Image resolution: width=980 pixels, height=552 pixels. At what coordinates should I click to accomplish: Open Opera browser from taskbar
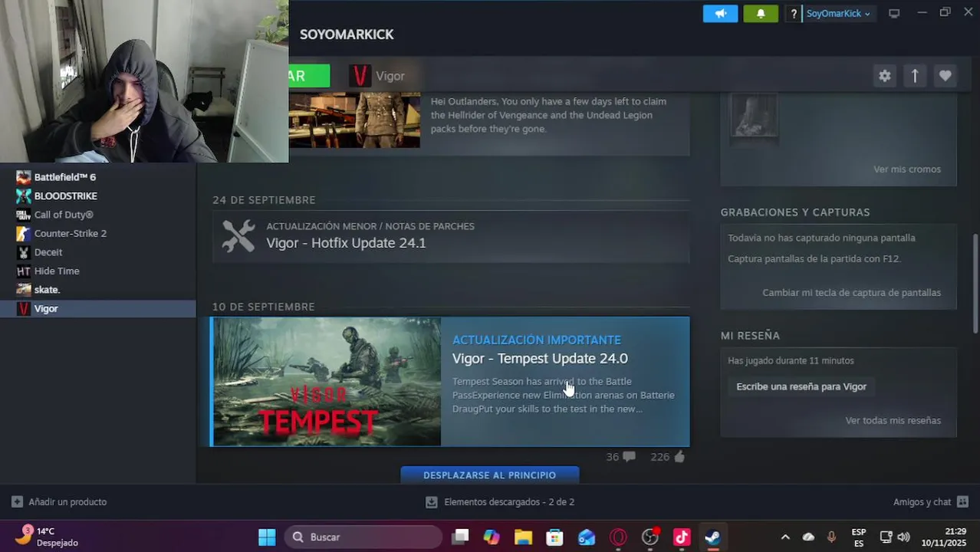(x=618, y=537)
